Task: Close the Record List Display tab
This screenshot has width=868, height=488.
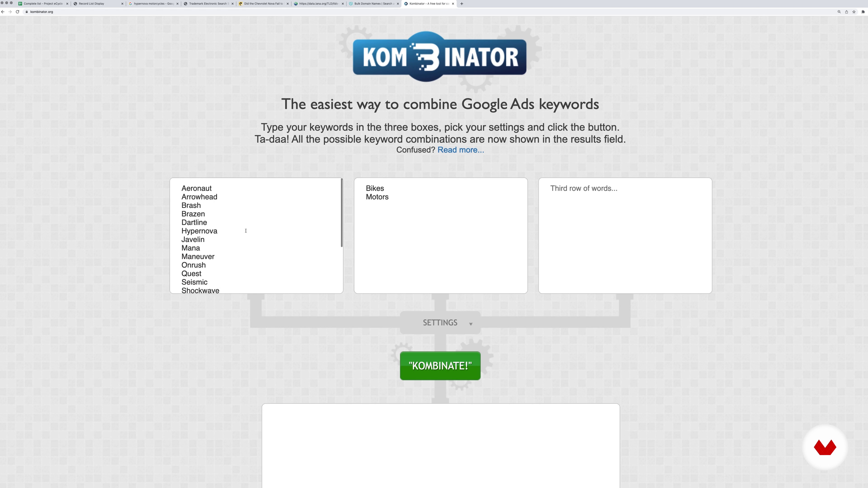Action: coord(122,4)
